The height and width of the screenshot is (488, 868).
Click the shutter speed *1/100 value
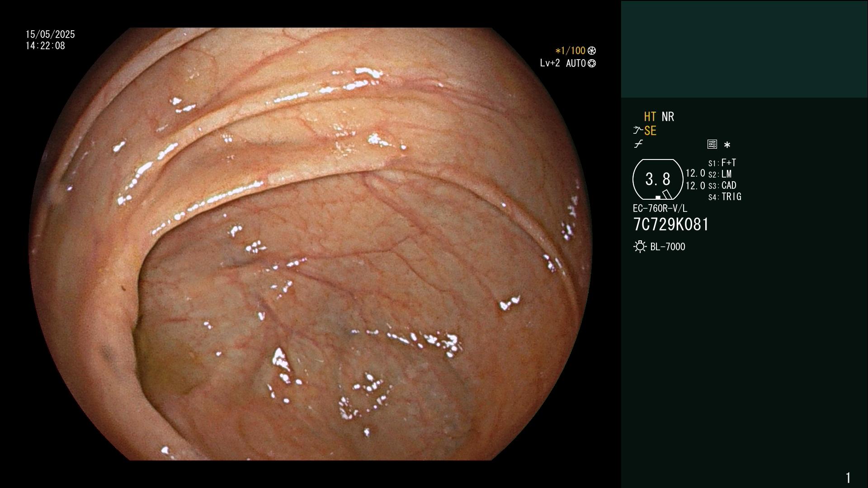570,51
